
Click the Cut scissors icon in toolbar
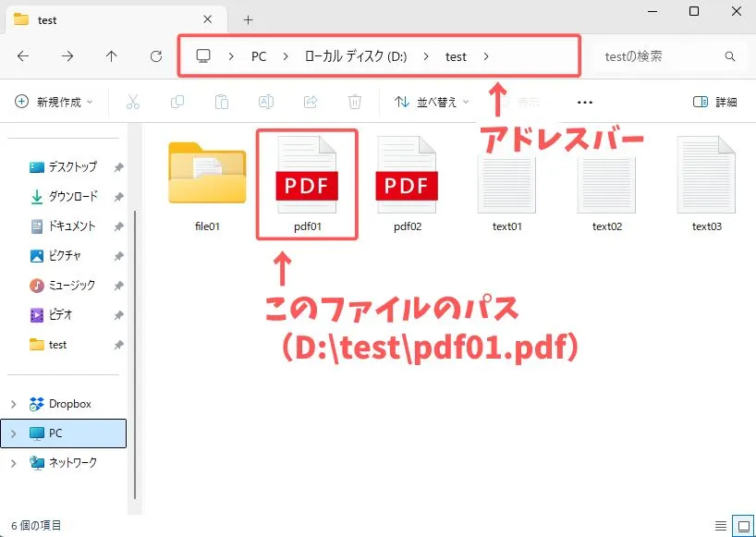tap(133, 102)
